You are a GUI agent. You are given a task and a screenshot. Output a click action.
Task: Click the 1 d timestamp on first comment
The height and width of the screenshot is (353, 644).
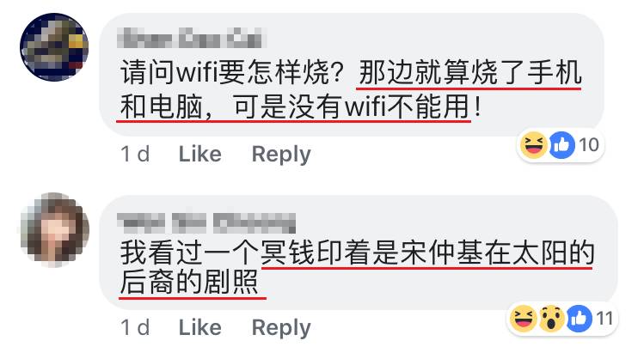click(135, 155)
